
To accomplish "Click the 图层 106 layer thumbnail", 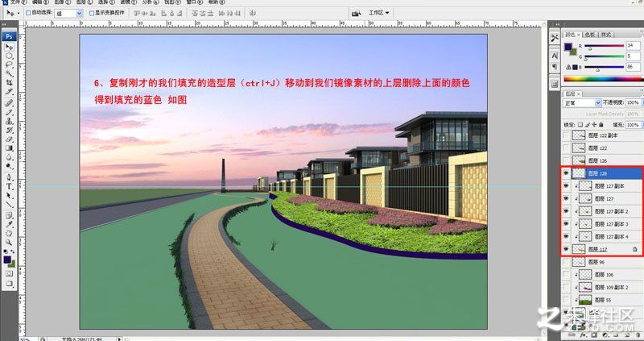I will (x=585, y=275).
